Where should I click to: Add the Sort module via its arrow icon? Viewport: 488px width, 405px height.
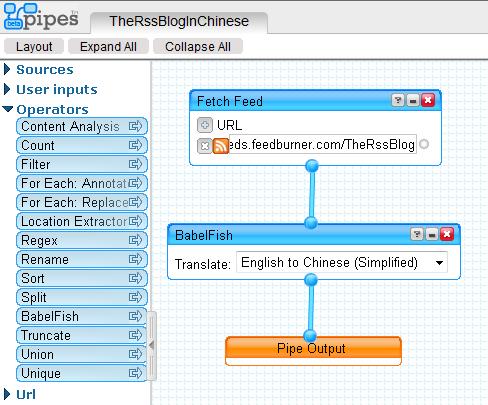135,278
